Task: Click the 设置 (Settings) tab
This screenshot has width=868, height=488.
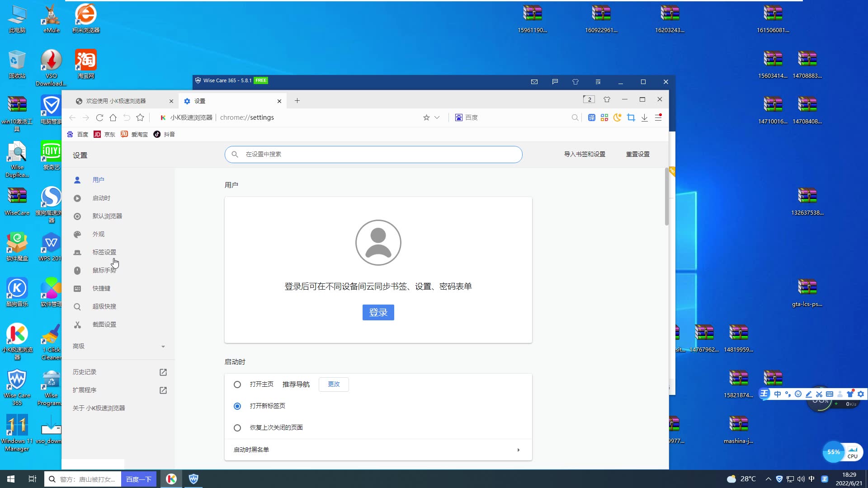Action: 232,101
